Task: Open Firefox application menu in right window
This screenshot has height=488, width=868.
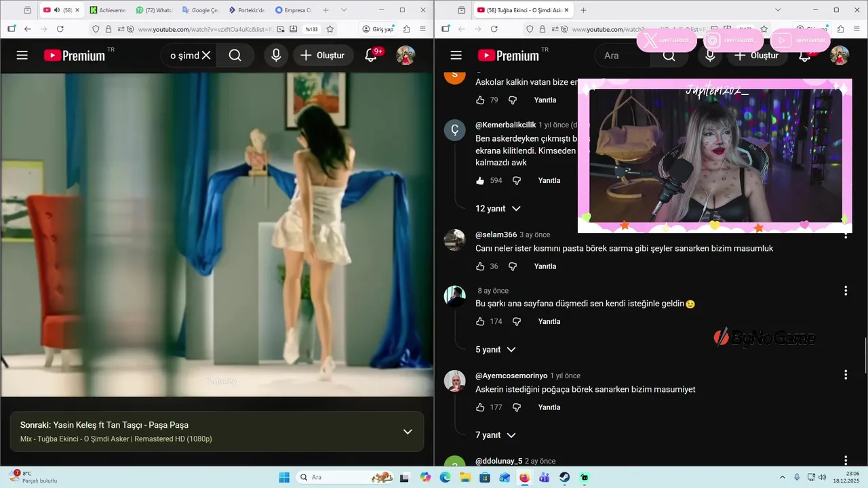Action: pyautogui.click(x=857, y=29)
